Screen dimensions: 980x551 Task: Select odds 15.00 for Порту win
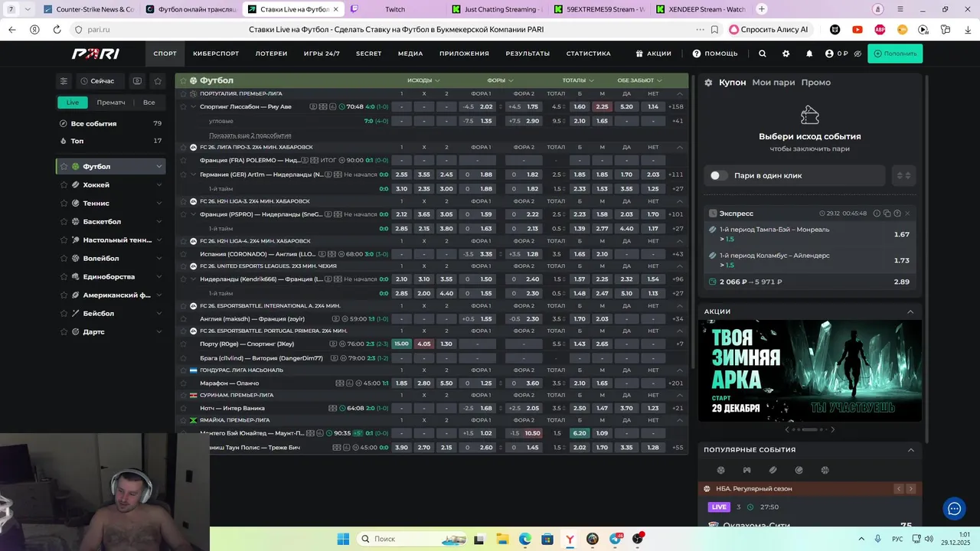point(401,344)
